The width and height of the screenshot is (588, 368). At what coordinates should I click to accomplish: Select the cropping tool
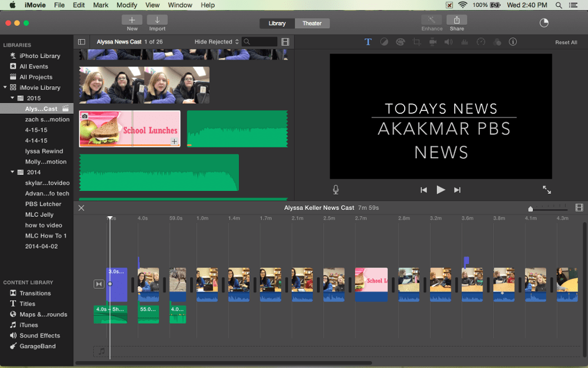(417, 41)
